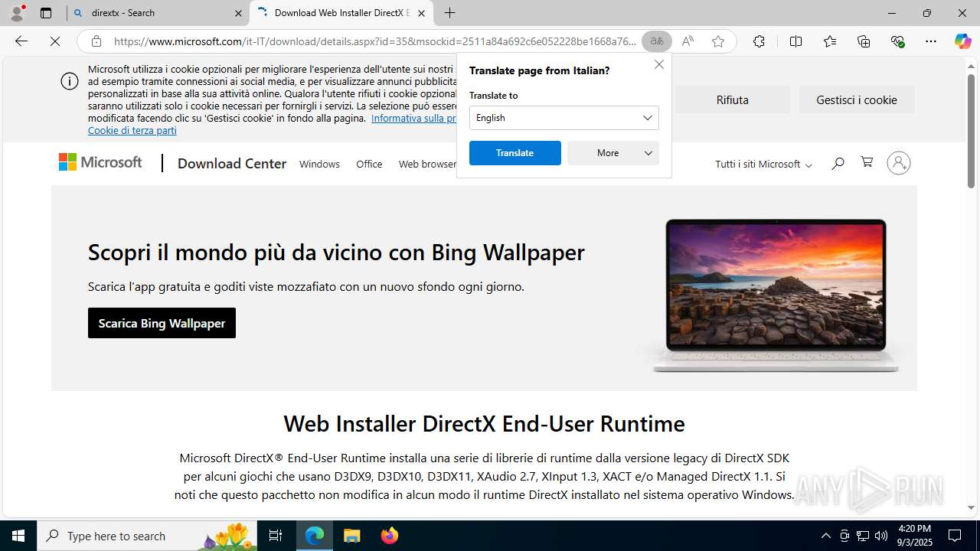Search Microsoft site magnifier icon
The image size is (980, 551).
(x=838, y=163)
